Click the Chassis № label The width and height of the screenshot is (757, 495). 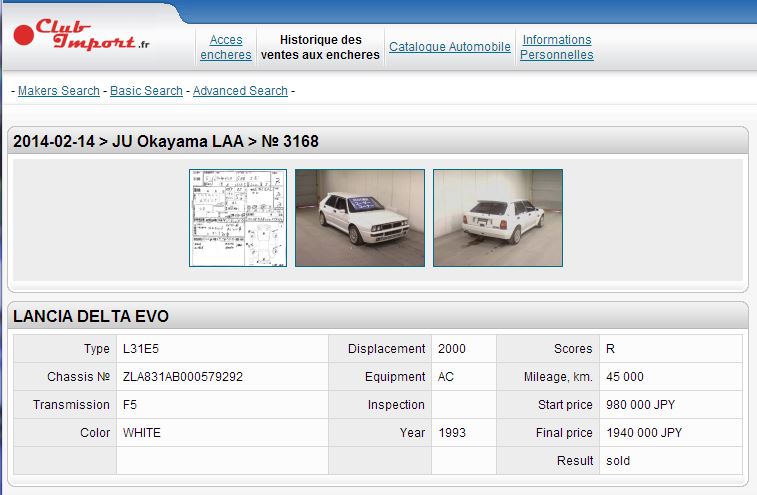[x=78, y=377]
